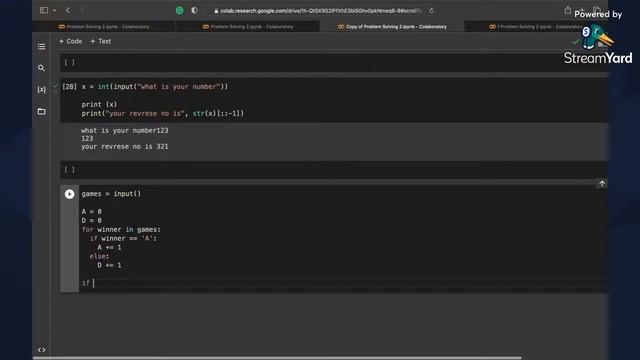Click the line 'for winner in games:'

121,229
